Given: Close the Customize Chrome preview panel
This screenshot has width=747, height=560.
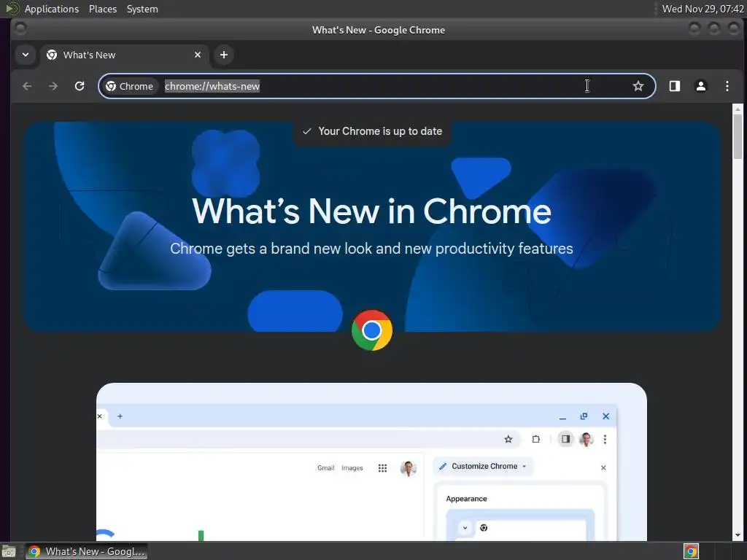Looking at the screenshot, I should point(603,467).
